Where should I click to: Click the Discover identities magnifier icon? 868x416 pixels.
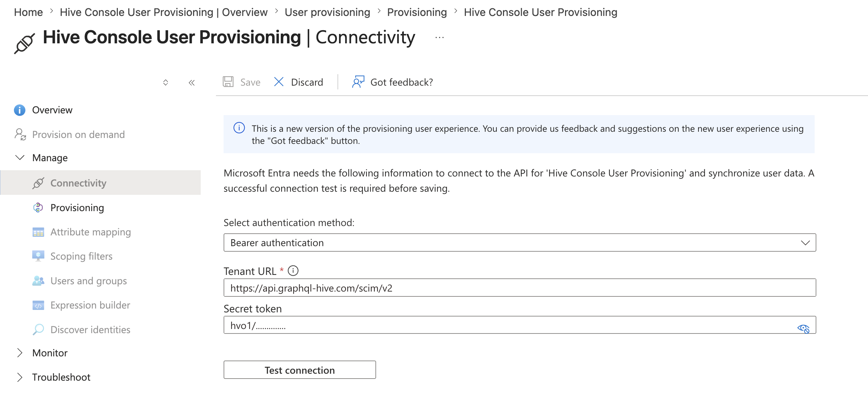(38, 329)
